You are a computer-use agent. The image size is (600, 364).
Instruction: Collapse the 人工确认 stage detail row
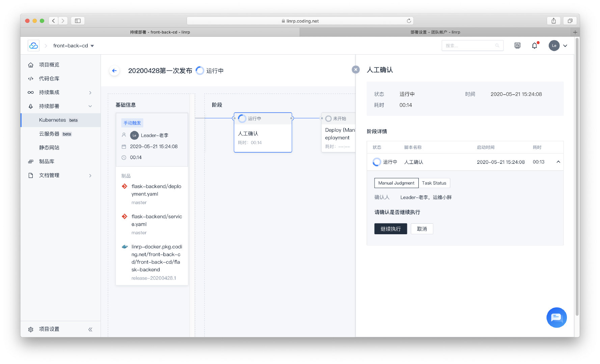coord(558,162)
